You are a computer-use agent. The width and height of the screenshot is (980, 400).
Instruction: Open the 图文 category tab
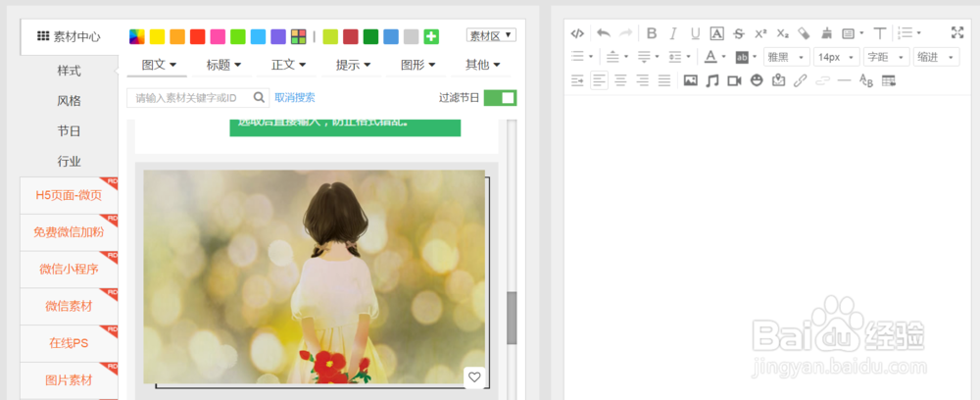[x=159, y=65]
